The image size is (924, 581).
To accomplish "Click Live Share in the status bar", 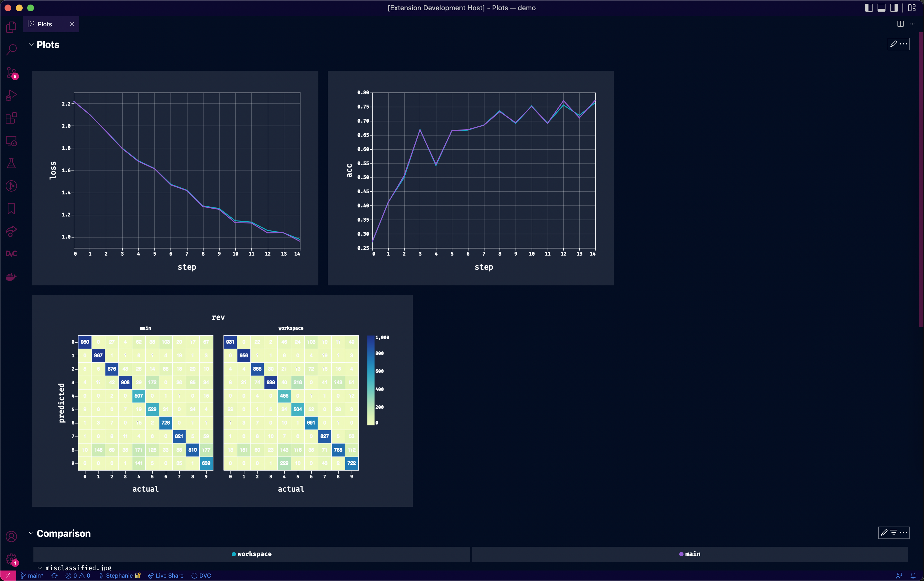I will (x=166, y=575).
